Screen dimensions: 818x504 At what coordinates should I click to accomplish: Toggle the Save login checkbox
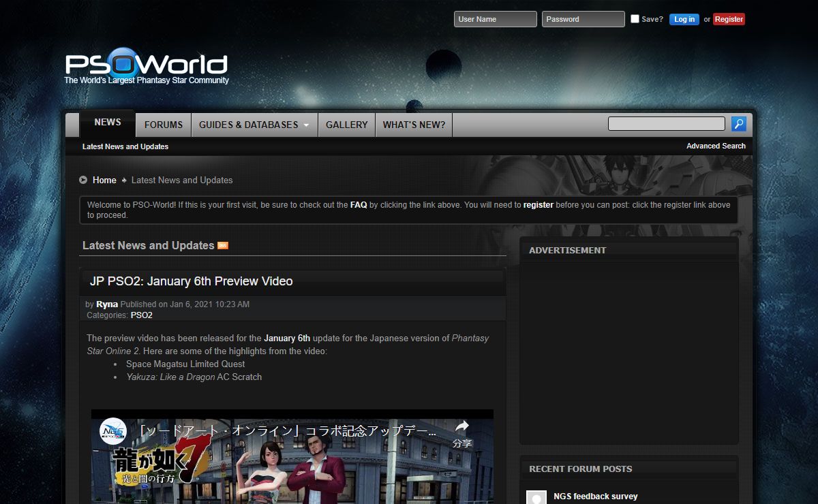coord(635,19)
